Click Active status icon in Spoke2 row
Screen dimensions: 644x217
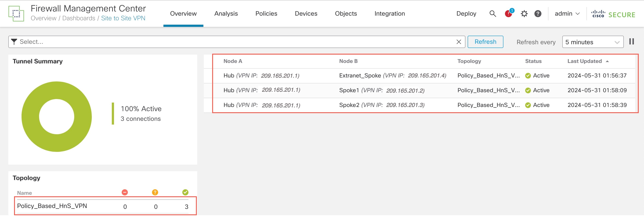pyautogui.click(x=528, y=105)
